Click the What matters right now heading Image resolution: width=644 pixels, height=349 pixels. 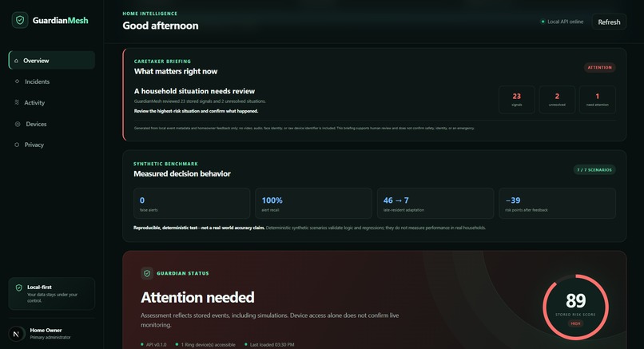175,71
